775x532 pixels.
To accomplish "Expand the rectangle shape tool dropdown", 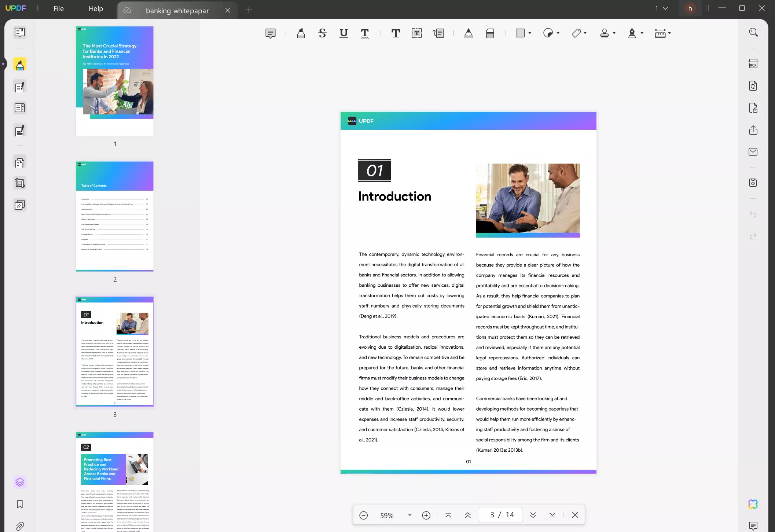I will coord(530,33).
